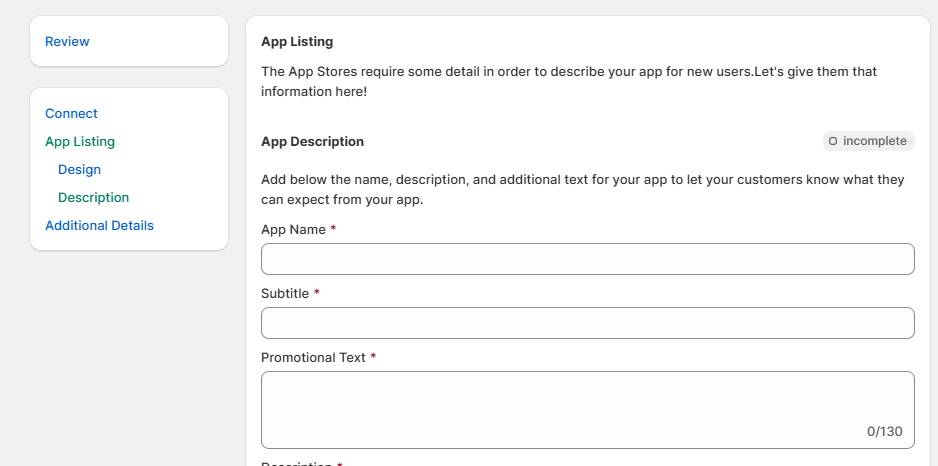Open the Design sub-section
This screenshot has height=466, width=938.
point(80,169)
